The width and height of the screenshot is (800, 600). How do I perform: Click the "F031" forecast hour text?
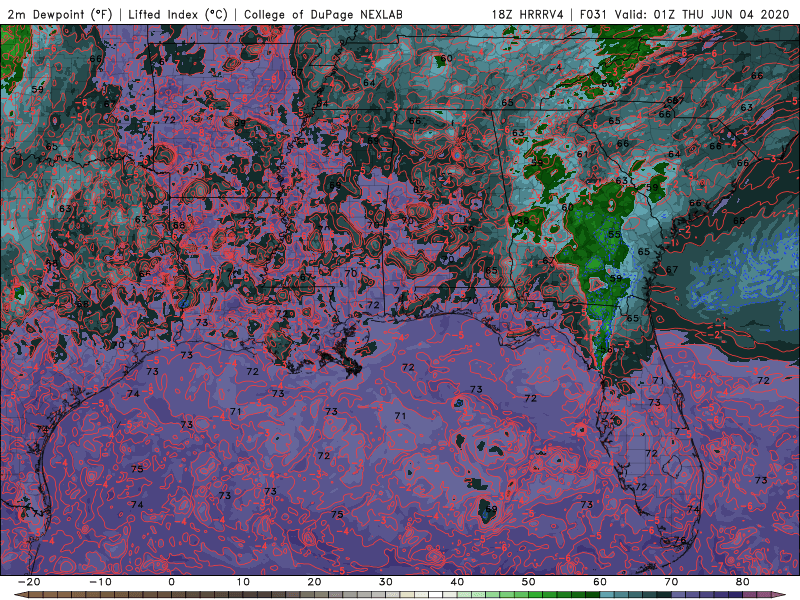tap(593, 14)
